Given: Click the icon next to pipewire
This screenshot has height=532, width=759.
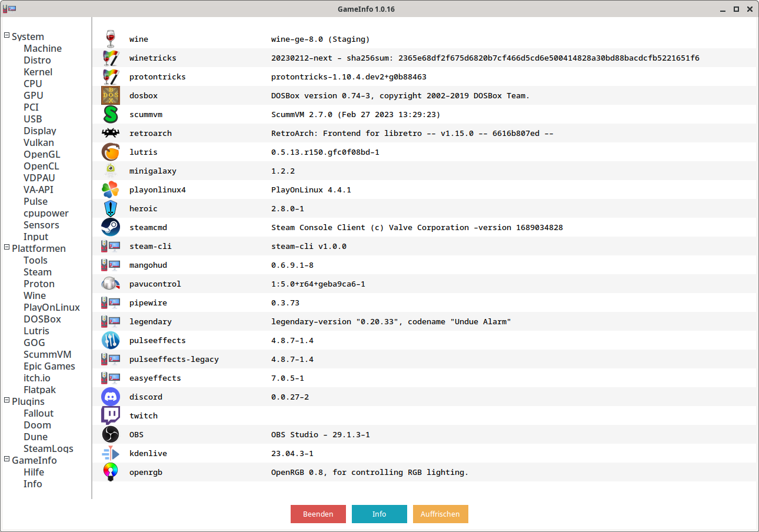Looking at the screenshot, I should pyautogui.click(x=111, y=302).
